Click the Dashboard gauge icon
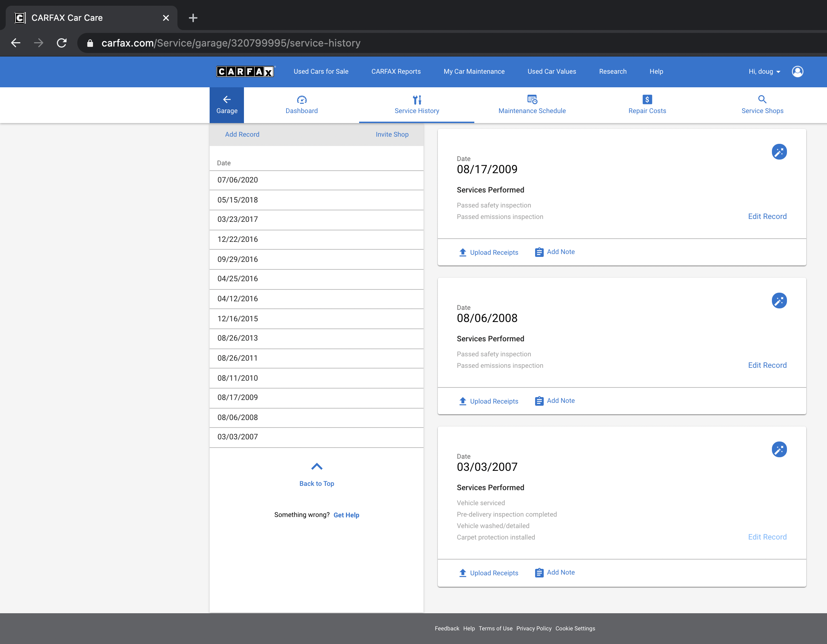 [302, 99]
